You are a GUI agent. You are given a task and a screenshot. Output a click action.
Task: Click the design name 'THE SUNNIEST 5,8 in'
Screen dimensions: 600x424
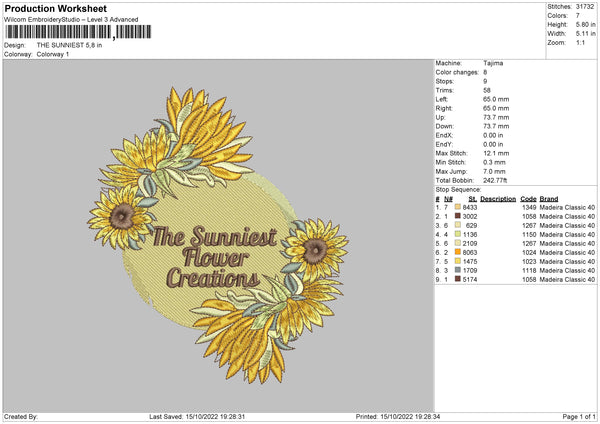tap(69, 45)
